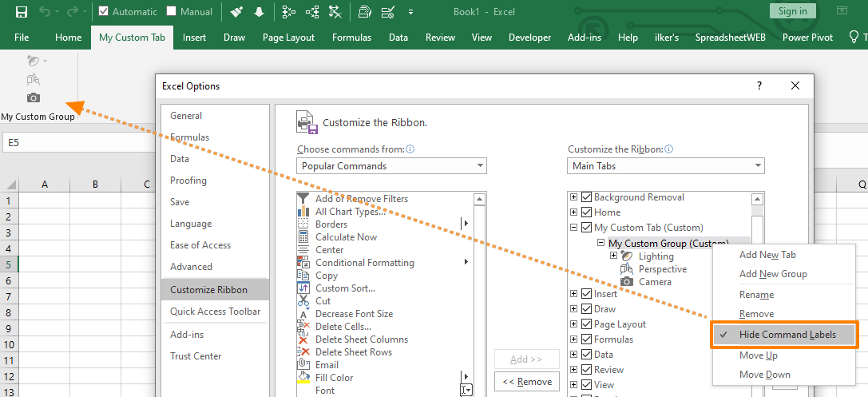This screenshot has width=868, height=397.
Task: Click the Redo arrow icon
Action: pyautogui.click(x=73, y=12)
